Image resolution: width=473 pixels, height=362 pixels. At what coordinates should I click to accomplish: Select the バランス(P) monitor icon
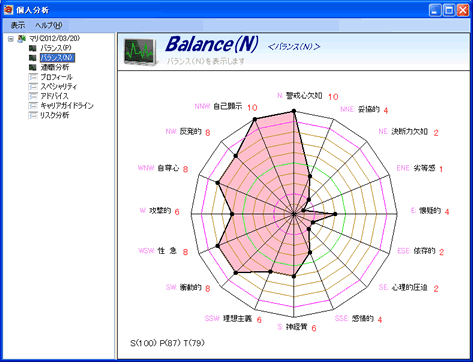[x=32, y=48]
